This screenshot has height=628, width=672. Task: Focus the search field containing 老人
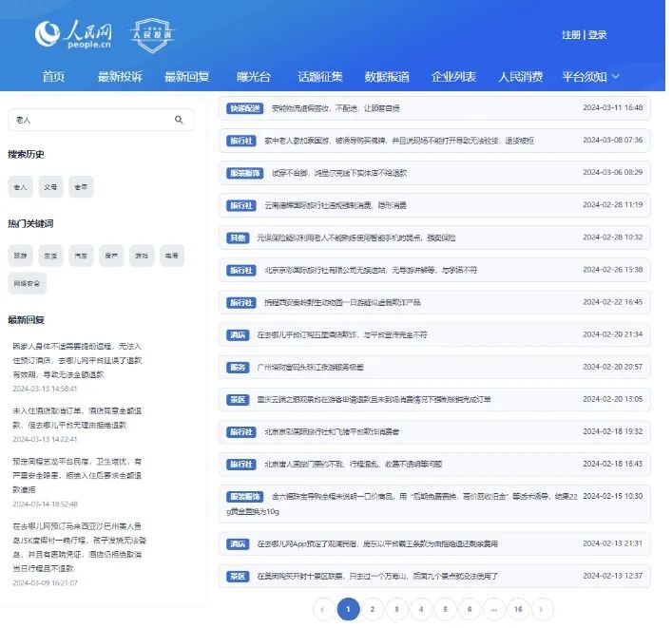pos(101,120)
